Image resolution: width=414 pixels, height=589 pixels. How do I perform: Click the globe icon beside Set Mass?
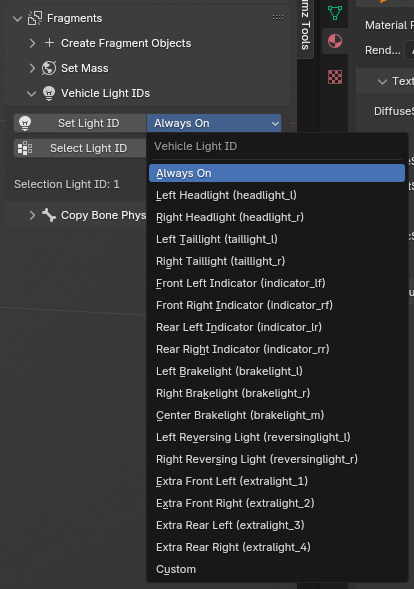click(x=49, y=68)
